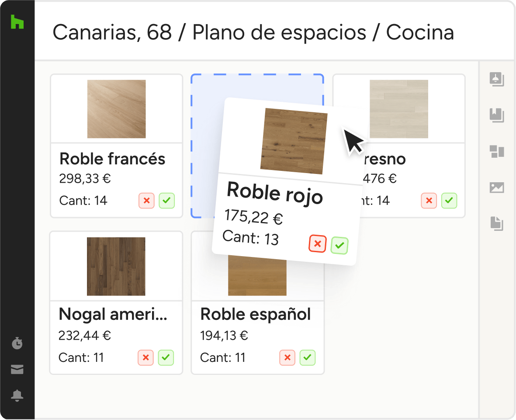The width and height of the screenshot is (516, 420).
Task: Open the mood board layout icon
Action: (x=497, y=152)
